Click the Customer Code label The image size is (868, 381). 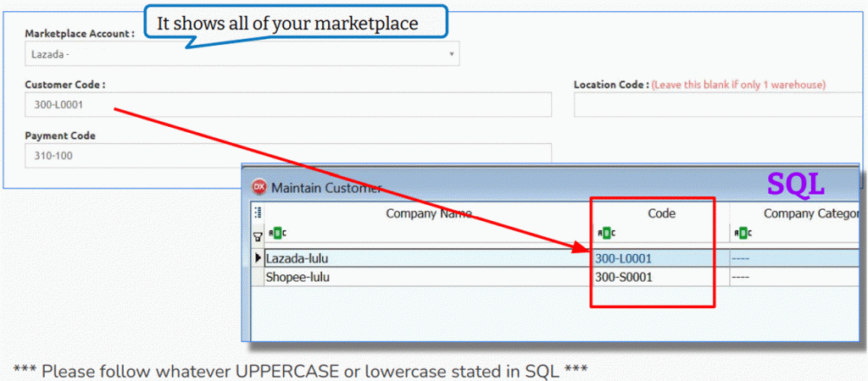coord(65,85)
